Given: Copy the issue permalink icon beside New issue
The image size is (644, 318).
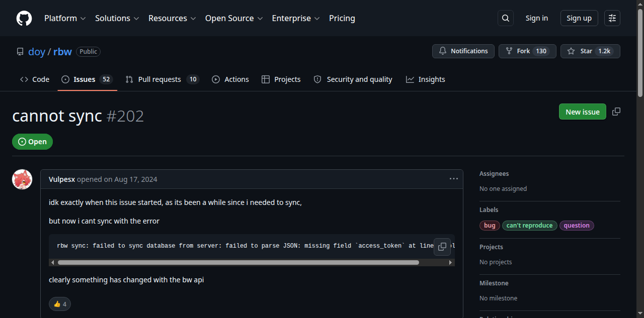Looking at the screenshot, I should 616,112.
